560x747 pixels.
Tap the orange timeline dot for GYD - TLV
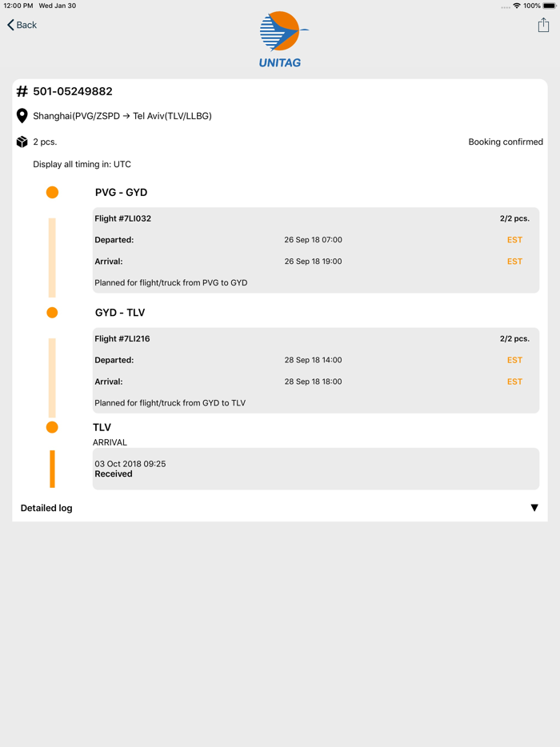coord(51,312)
